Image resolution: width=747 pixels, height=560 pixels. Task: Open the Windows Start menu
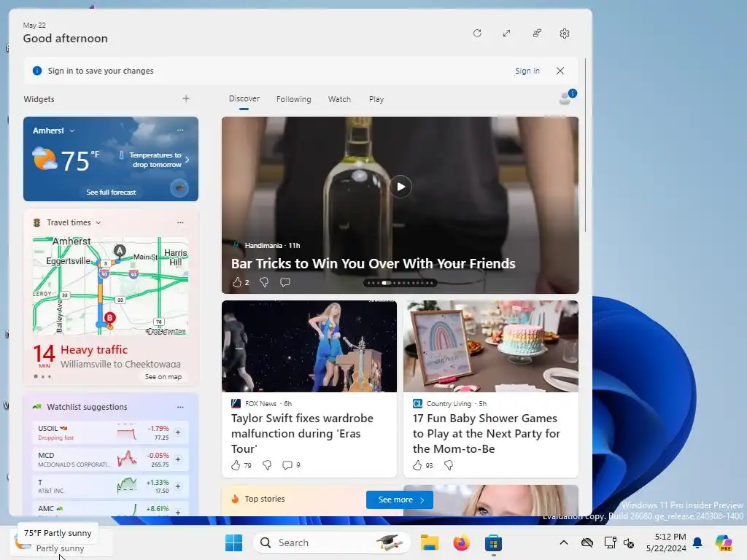click(233, 542)
